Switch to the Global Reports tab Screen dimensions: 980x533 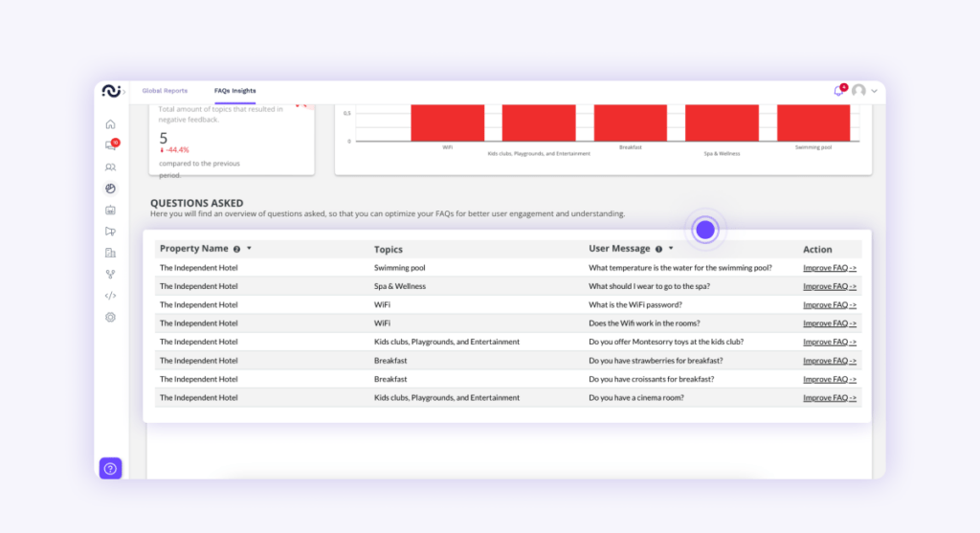point(165,91)
